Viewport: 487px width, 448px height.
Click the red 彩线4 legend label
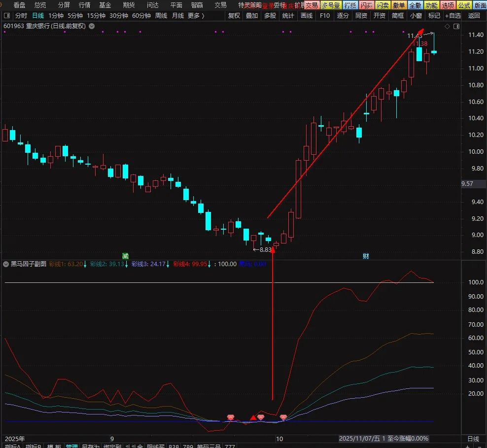[192, 264]
